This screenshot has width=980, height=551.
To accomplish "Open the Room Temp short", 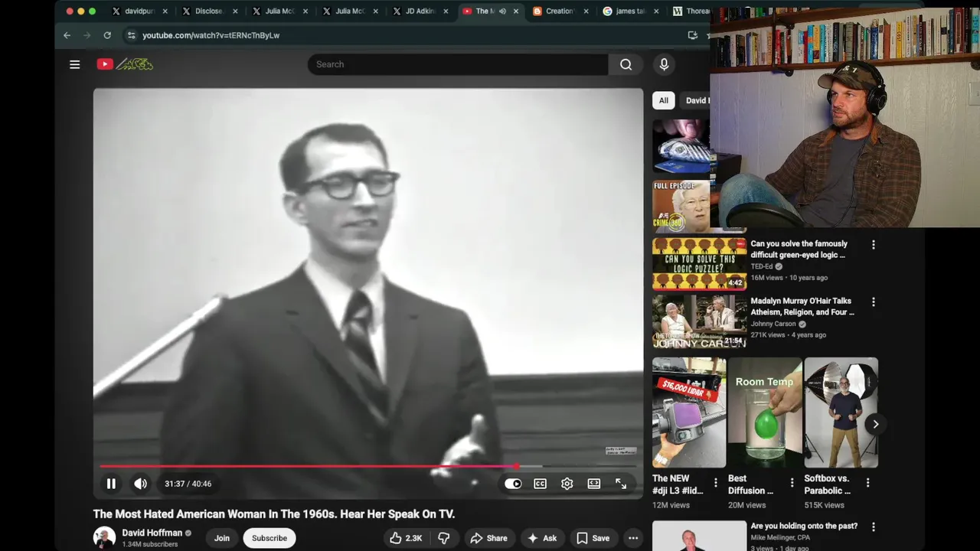I will pos(765,412).
